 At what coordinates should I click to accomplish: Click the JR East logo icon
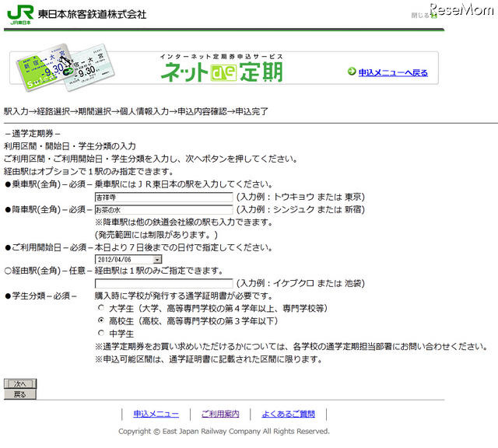(20, 15)
